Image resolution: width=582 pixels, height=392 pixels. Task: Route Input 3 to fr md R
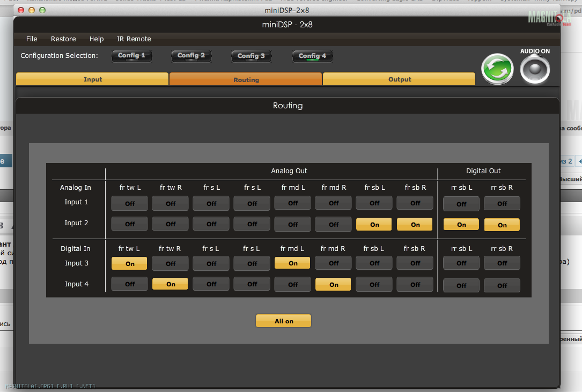334,263
